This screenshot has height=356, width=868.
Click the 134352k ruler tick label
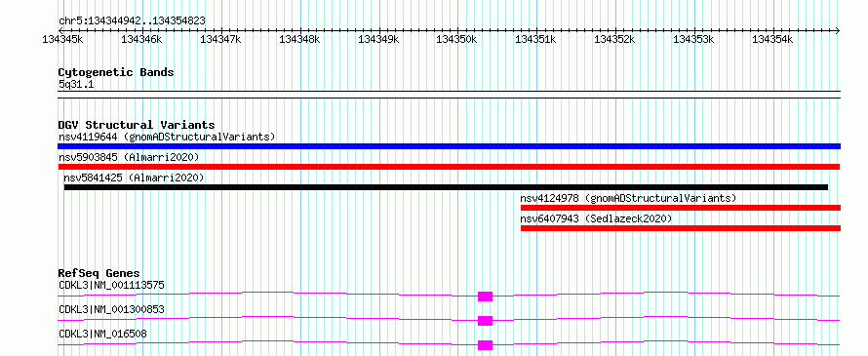click(x=614, y=39)
